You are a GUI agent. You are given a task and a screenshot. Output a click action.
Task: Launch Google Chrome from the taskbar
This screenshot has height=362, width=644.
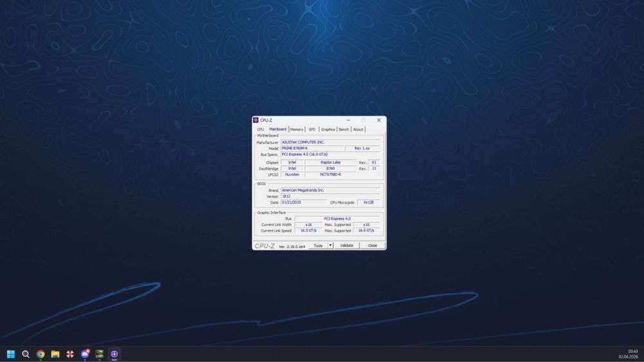[40, 354]
